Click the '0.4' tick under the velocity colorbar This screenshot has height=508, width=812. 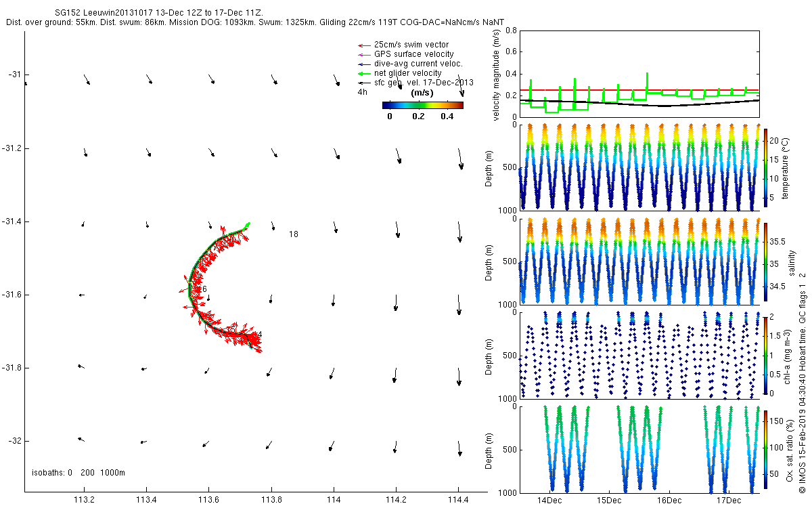point(447,116)
